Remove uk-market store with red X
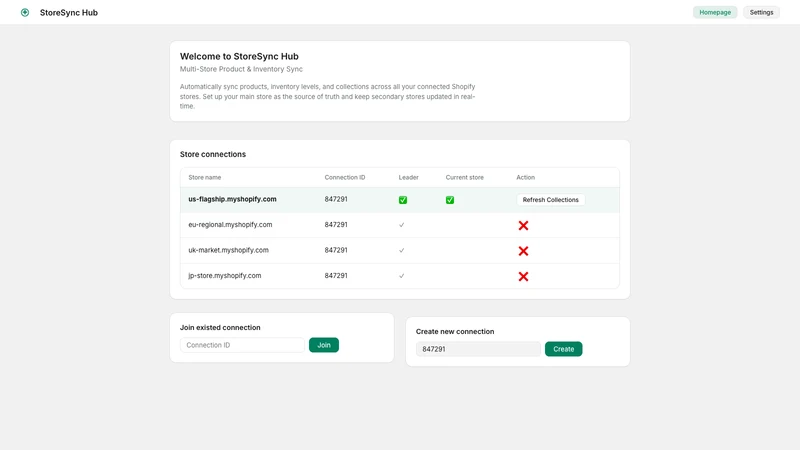The height and width of the screenshot is (450, 800). [x=523, y=251]
